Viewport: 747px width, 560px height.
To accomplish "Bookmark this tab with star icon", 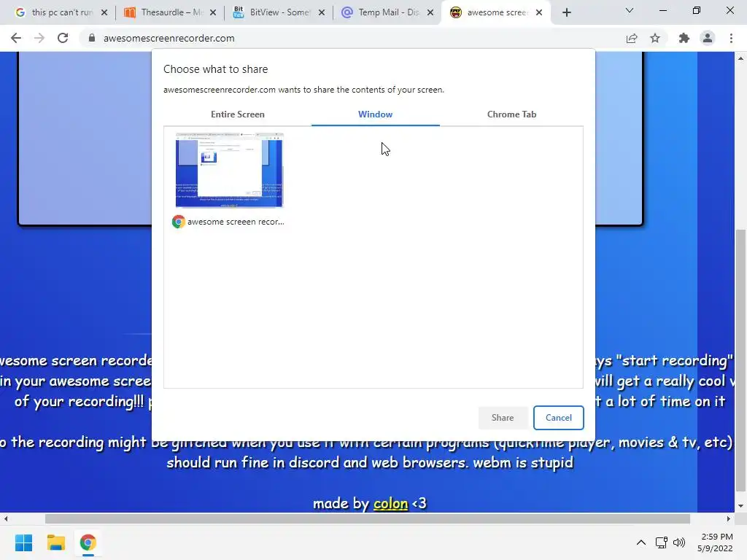I will (655, 38).
